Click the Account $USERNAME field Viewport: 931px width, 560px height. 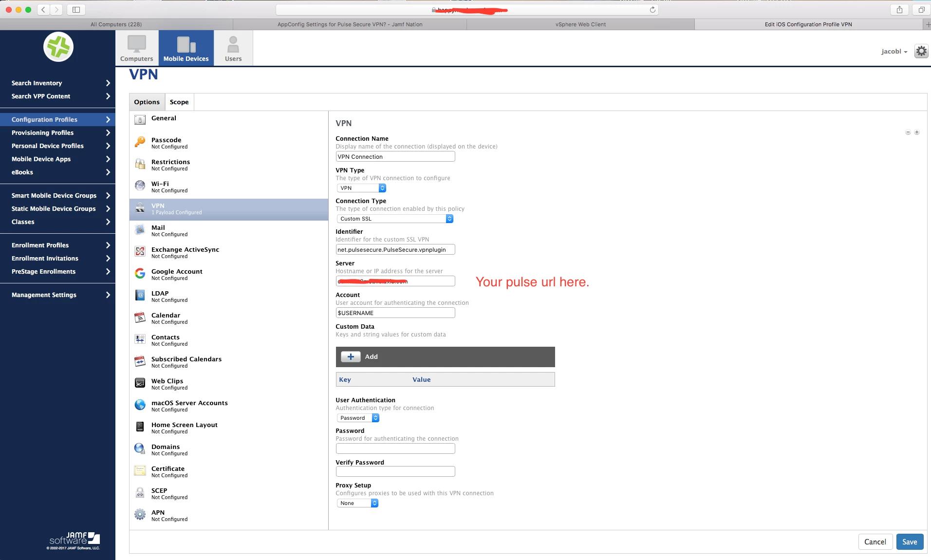[395, 313]
